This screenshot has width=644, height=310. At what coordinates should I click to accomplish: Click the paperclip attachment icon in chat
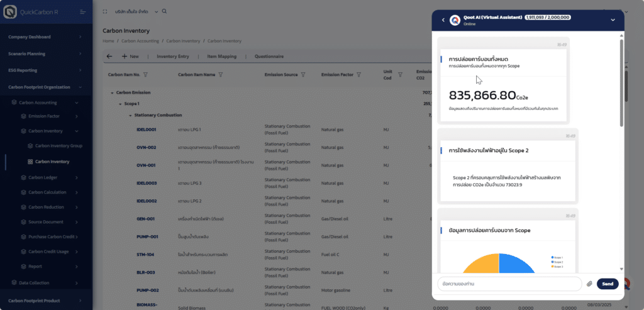[x=589, y=284]
